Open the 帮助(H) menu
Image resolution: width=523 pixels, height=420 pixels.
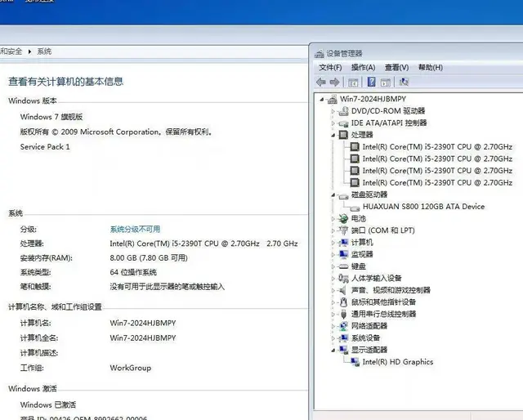pos(431,67)
